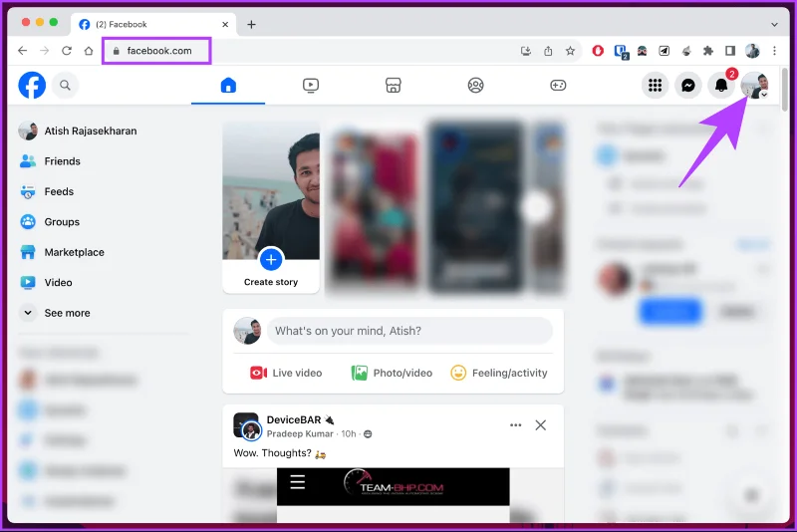Image resolution: width=797 pixels, height=532 pixels.
Task: Open the Messenger icon
Action: 688,85
